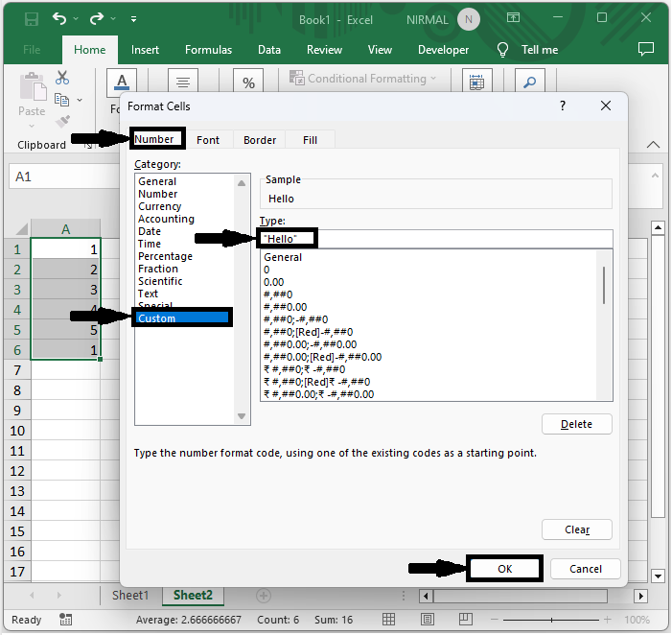This screenshot has width=672, height=635.
Task: Choose Scientific in the Category list
Action: click(160, 281)
